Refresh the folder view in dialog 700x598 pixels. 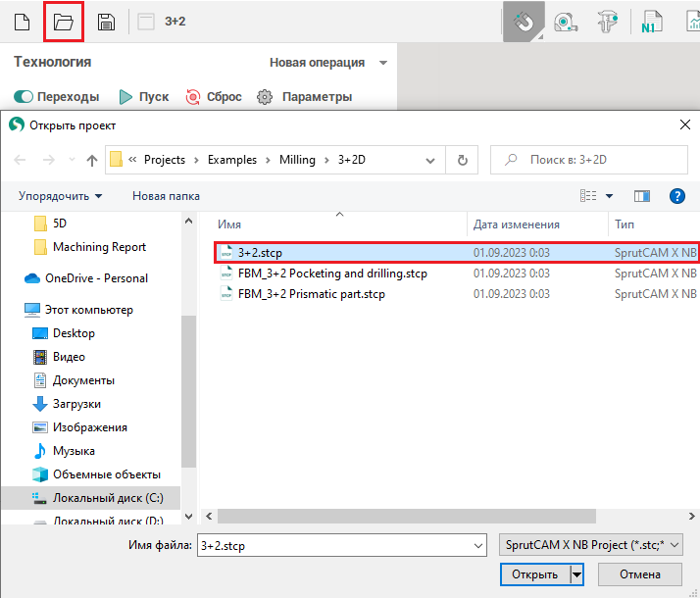(463, 160)
